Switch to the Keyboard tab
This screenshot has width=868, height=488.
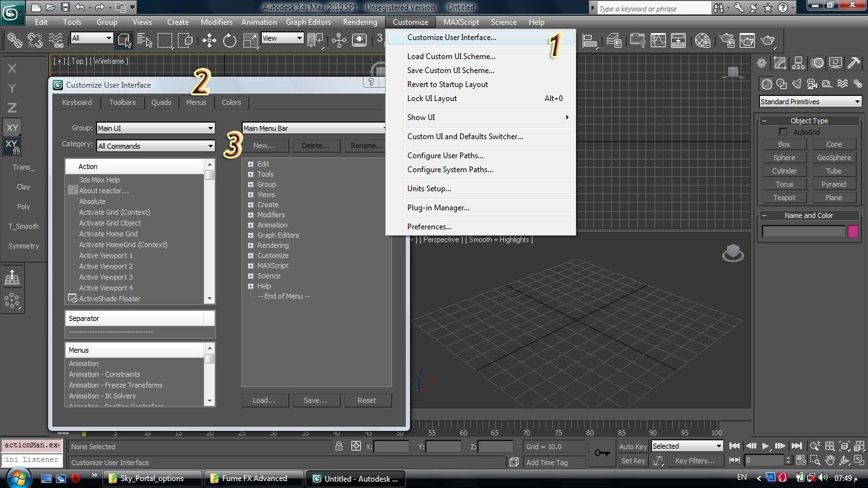pyautogui.click(x=77, y=102)
